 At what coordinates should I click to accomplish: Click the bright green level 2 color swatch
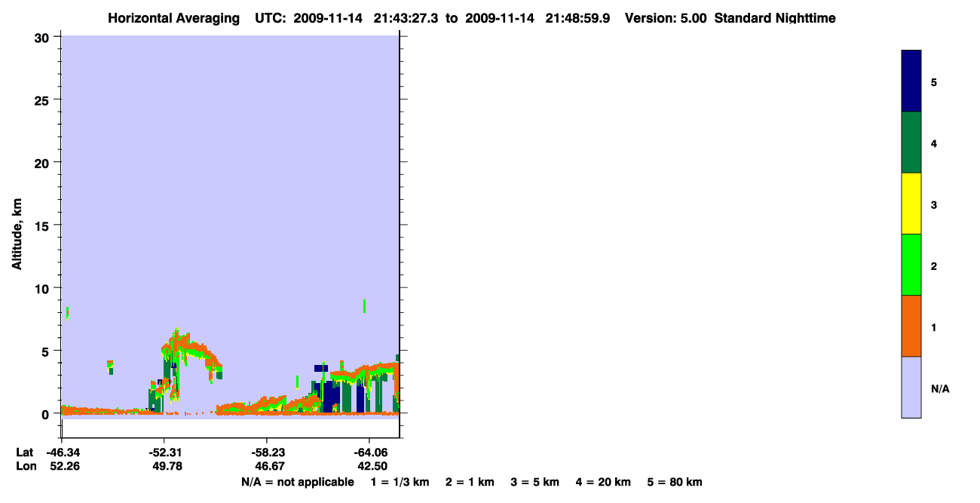[911, 265]
